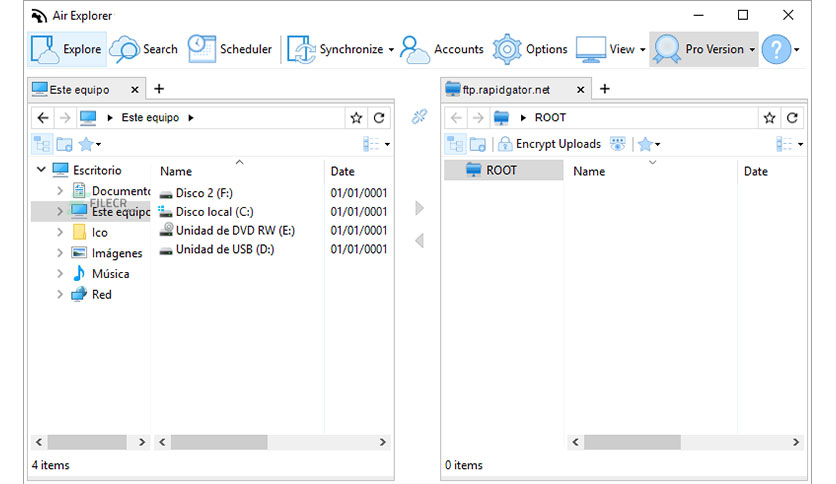Click the Help question mark icon
This screenshot has width=836, height=484.
tap(776, 49)
